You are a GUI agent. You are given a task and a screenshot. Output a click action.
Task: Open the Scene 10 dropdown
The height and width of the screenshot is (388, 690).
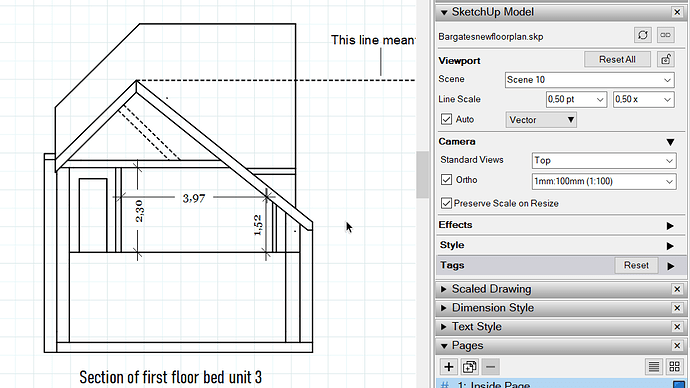tap(589, 80)
